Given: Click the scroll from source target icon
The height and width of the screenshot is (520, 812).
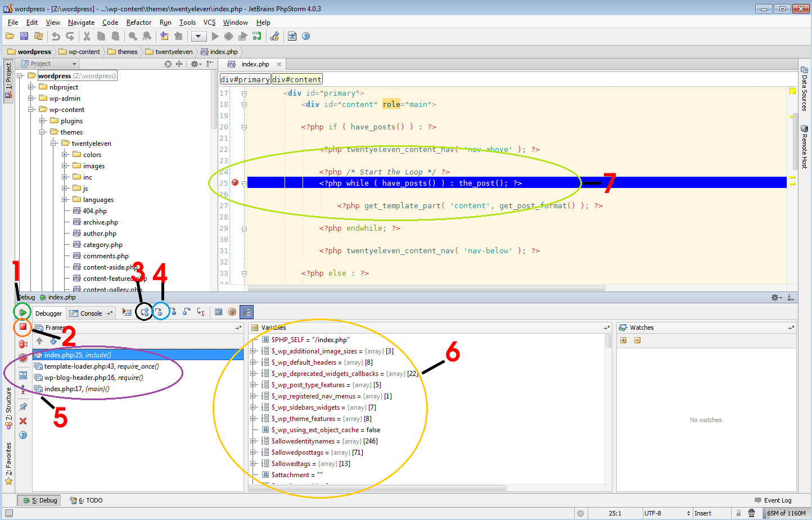Looking at the screenshot, I should [168, 64].
